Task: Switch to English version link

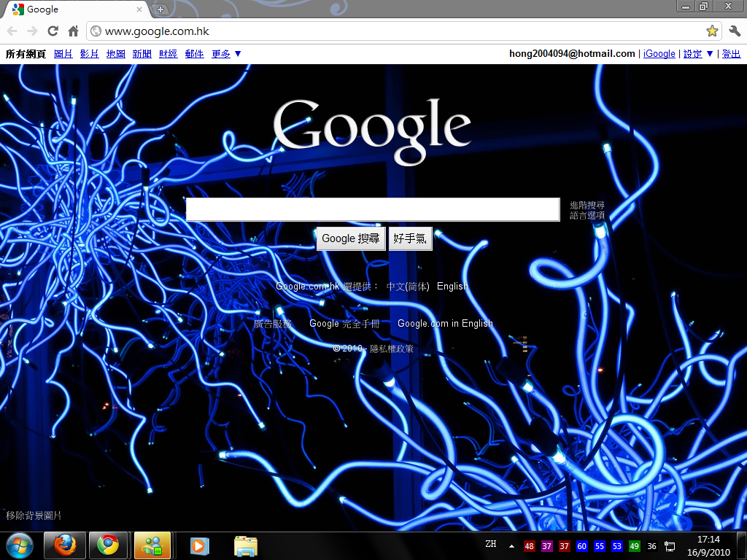Action: pos(452,286)
